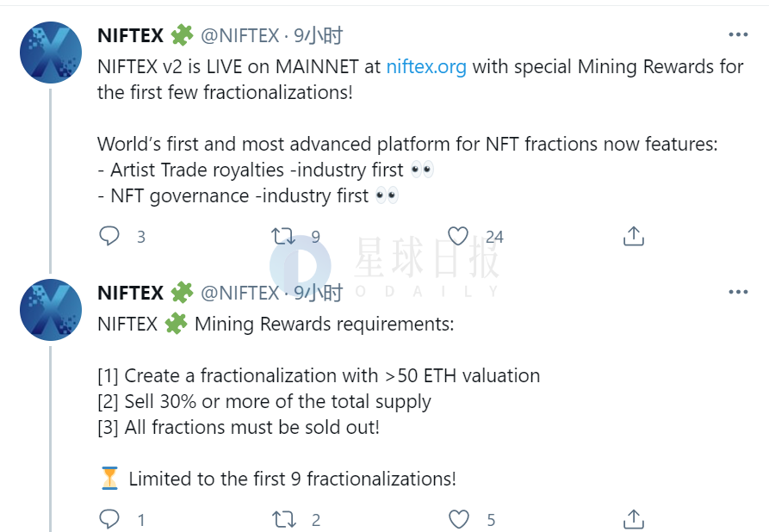The width and height of the screenshot is (769, 532).
Task: Open NIFTEX avatar on first tweet
Action: point(51,53)
